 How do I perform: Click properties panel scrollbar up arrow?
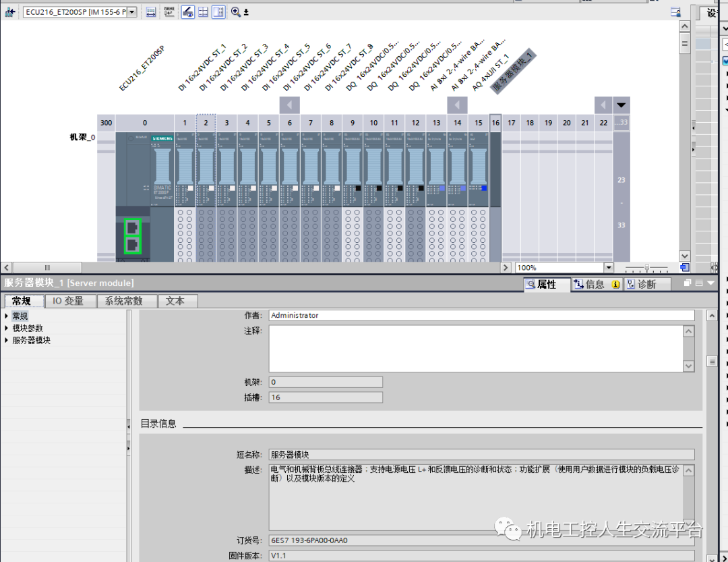pyautogui.click(x=712, y=316)
